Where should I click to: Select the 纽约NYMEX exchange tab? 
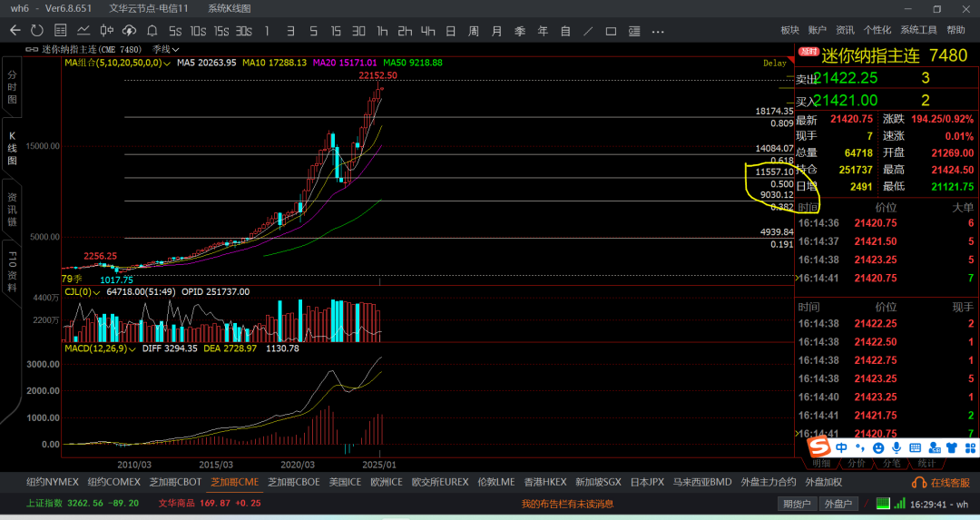coord(53,482)
